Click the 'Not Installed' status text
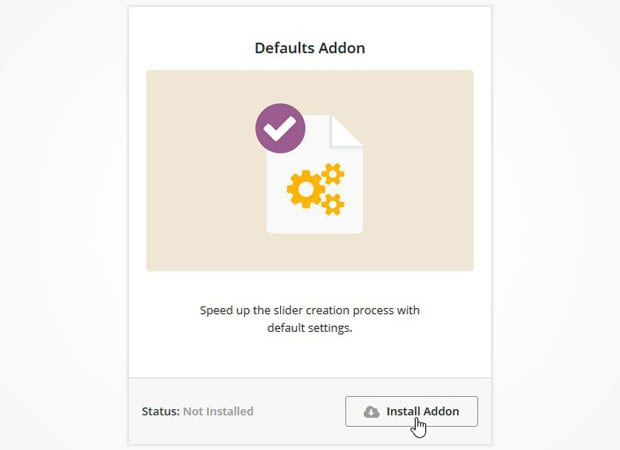The height and width of the screenshot is (450, 620). pos(218,411)
